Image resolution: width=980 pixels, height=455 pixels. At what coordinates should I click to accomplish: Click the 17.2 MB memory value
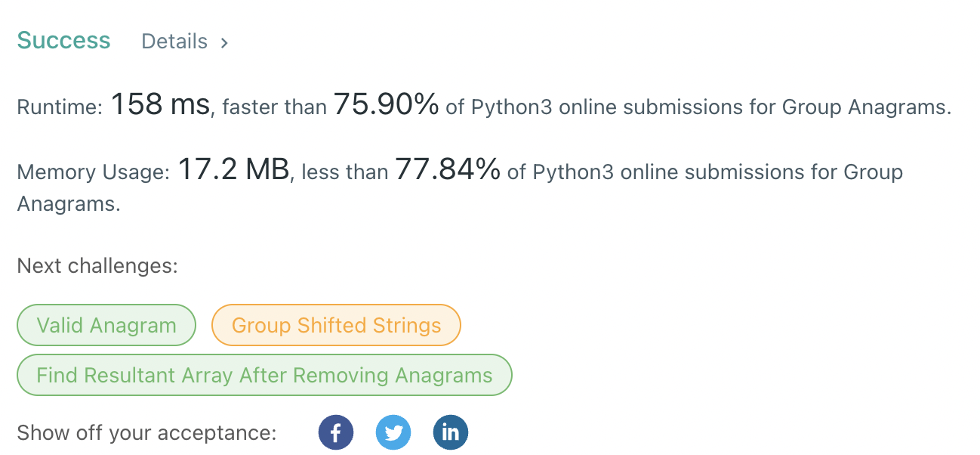233,171
